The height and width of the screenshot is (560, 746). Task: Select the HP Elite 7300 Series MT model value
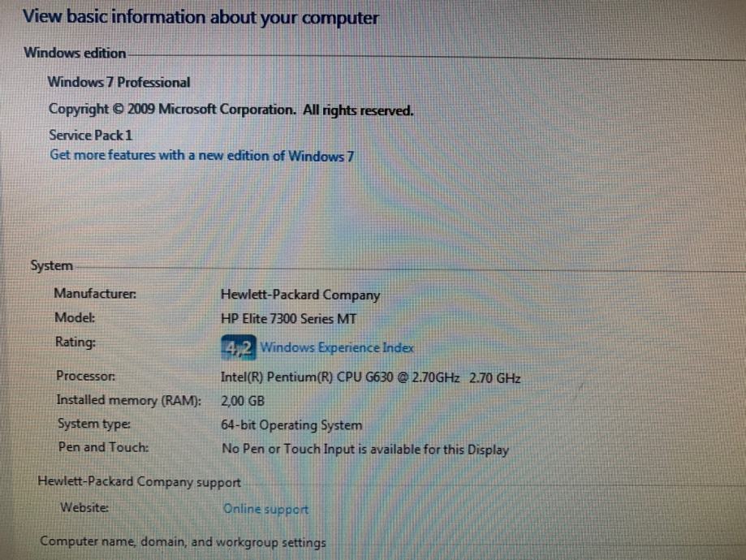pyautogui.click(x=288, y=319)
